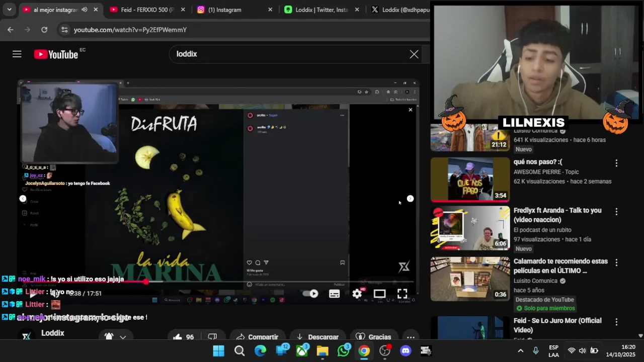Open Windows Start menu
The height and width of the screenshot is (362, 644).
(x=218, y=351)
